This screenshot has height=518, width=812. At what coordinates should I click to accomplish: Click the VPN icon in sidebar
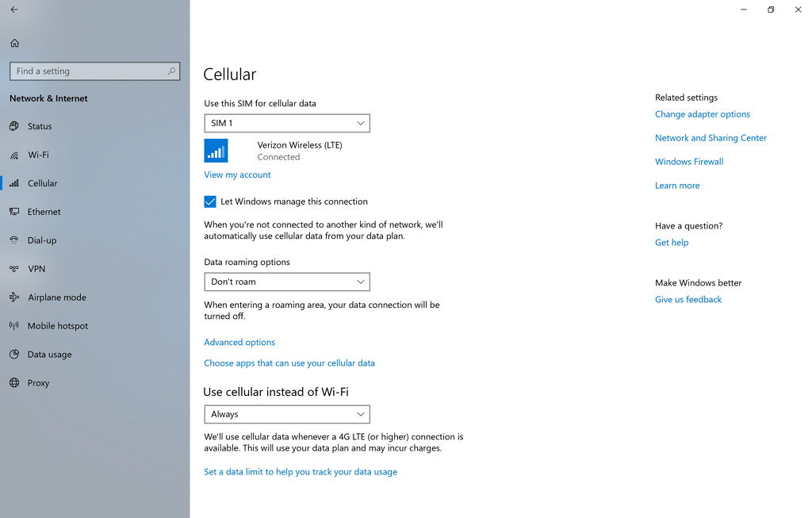pyautogui.click(x=14, y=268)
